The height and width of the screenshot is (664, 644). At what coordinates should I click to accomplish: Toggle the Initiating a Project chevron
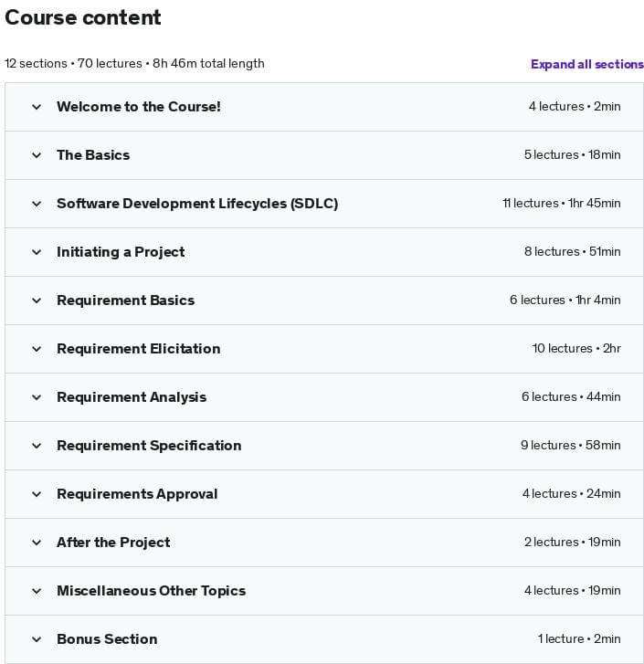point(37,252)
